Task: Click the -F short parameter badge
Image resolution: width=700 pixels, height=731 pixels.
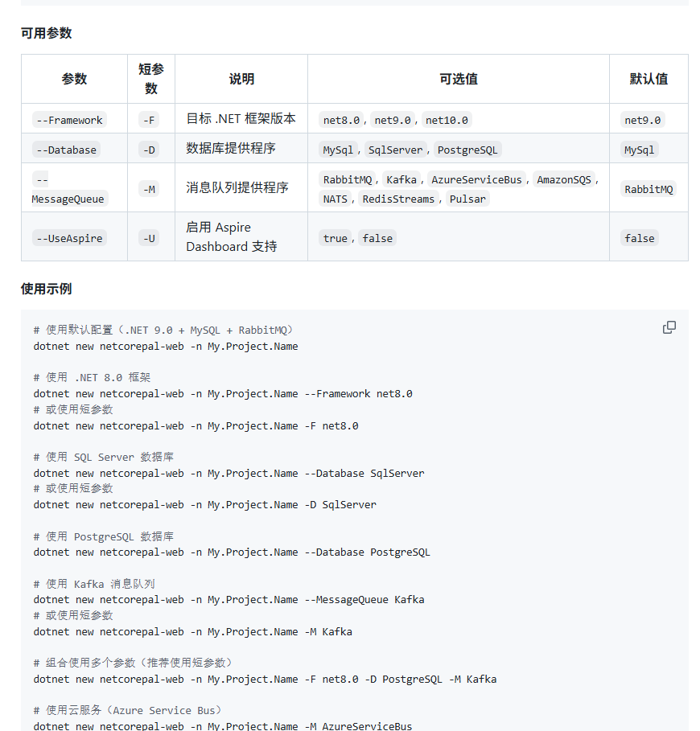Action: (x=149, y=120)
